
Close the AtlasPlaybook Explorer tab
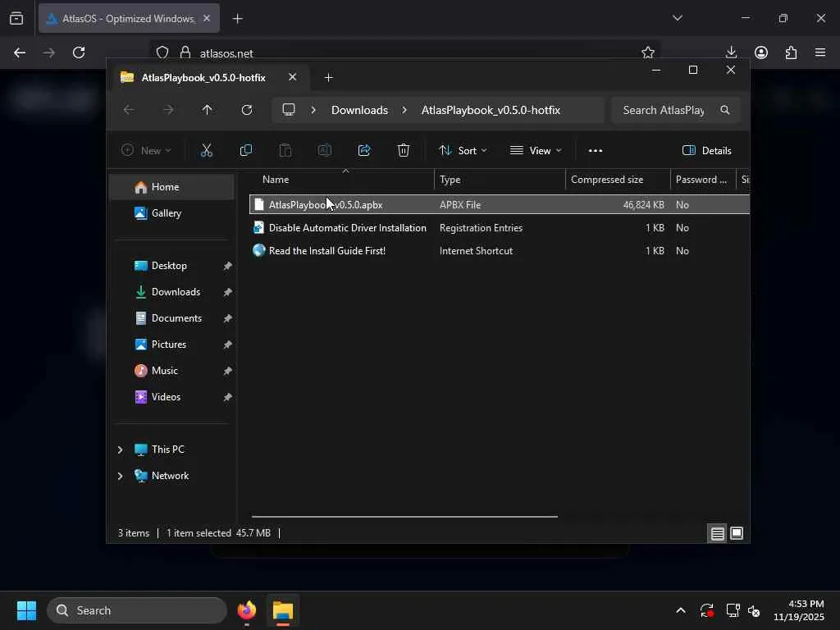293,77
